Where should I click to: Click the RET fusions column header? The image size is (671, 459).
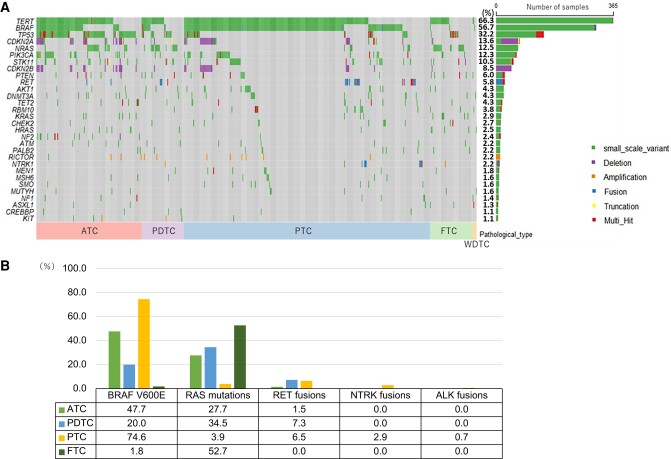[x=299, y=395]
